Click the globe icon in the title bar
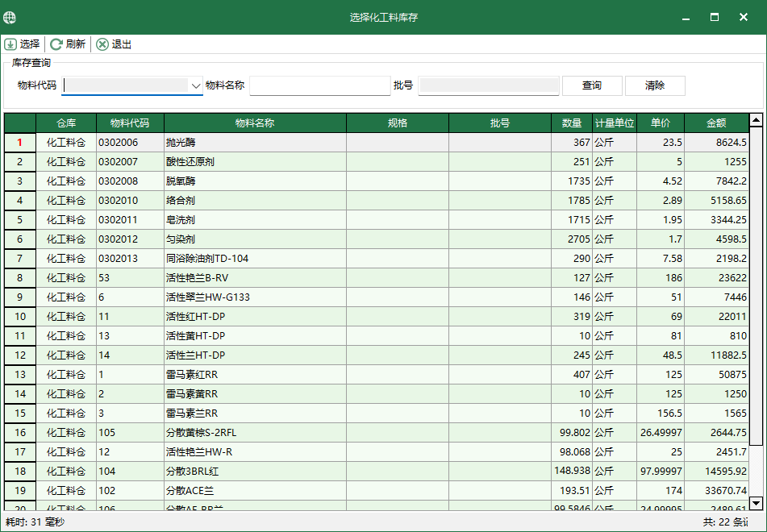Viewport: 767px width, 532px height. click(x=10, y=16)
